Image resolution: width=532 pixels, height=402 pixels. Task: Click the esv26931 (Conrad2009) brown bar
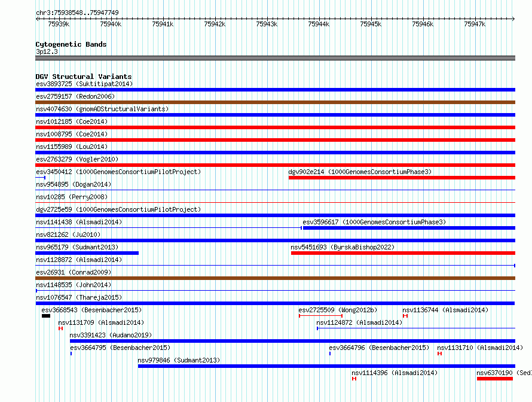tap(275, 278)
